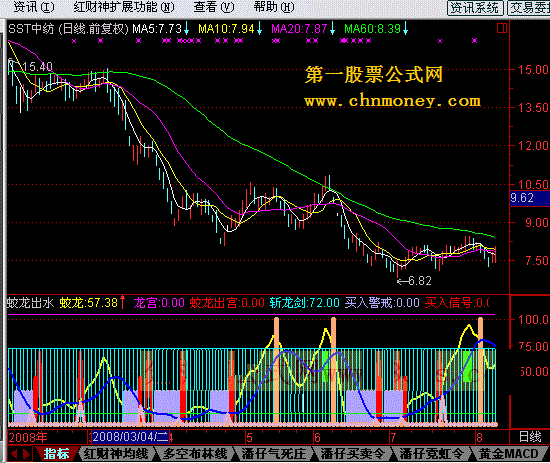Click the red window icon in chart corner
This screenshot has width=550, height=463.
pyautogui.click(x=502, y=28)
